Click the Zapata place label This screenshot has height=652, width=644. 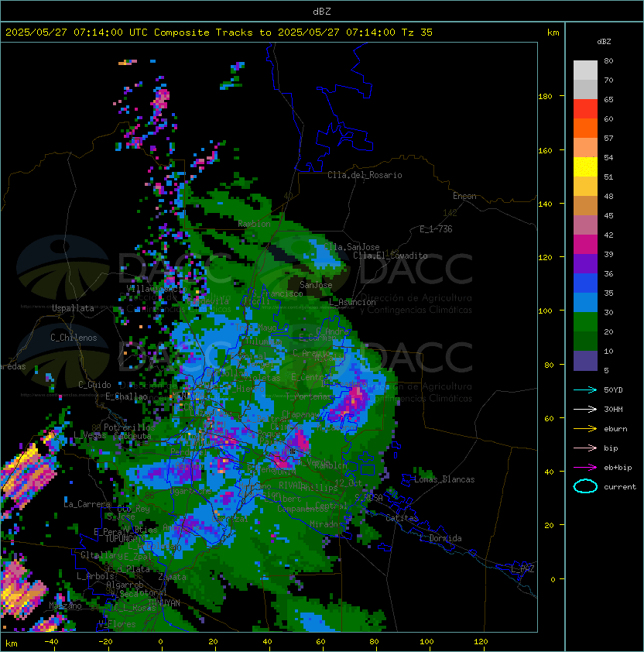pos(172,577)
